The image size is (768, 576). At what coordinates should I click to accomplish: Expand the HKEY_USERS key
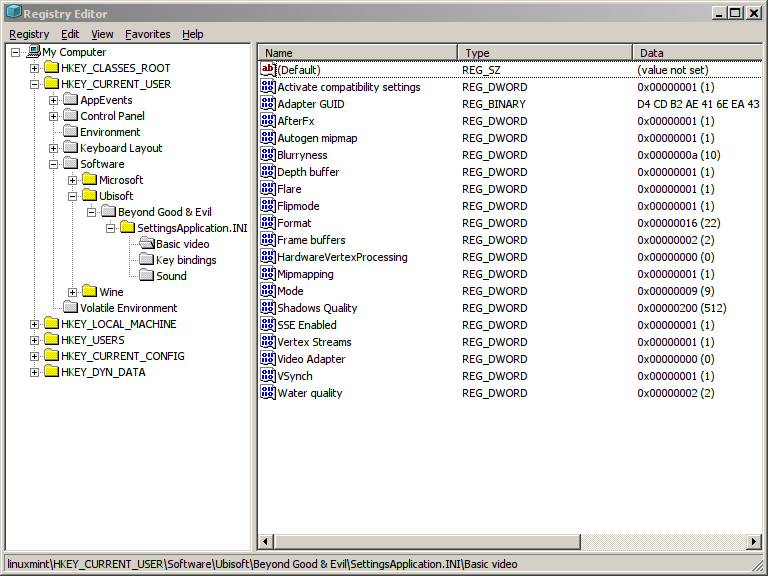pyautogui.click(x=34, y=340)
